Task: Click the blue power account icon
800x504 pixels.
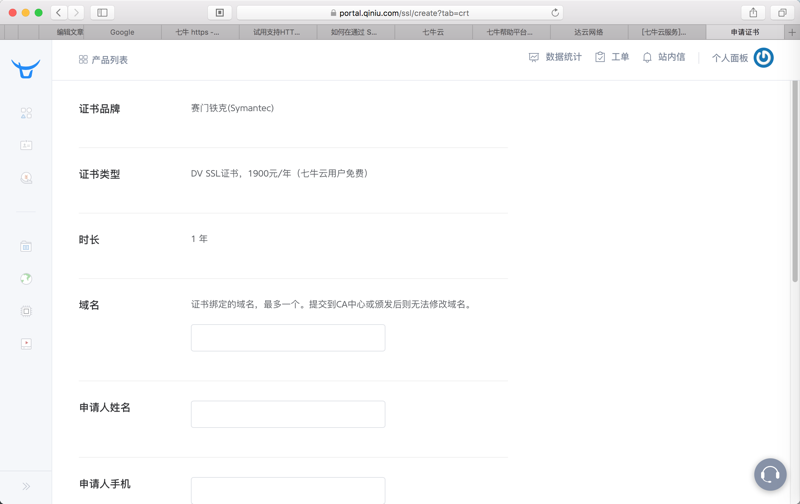Action: (763, 58)
